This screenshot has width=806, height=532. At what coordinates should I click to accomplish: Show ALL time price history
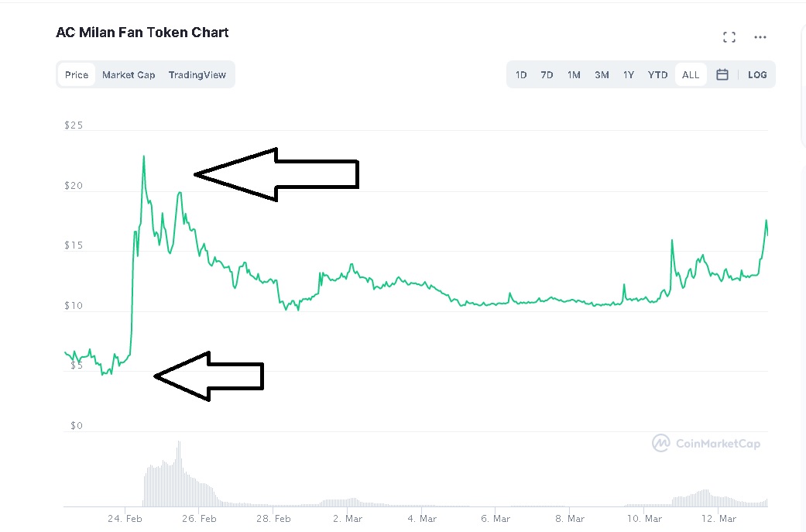pos(691,75)
